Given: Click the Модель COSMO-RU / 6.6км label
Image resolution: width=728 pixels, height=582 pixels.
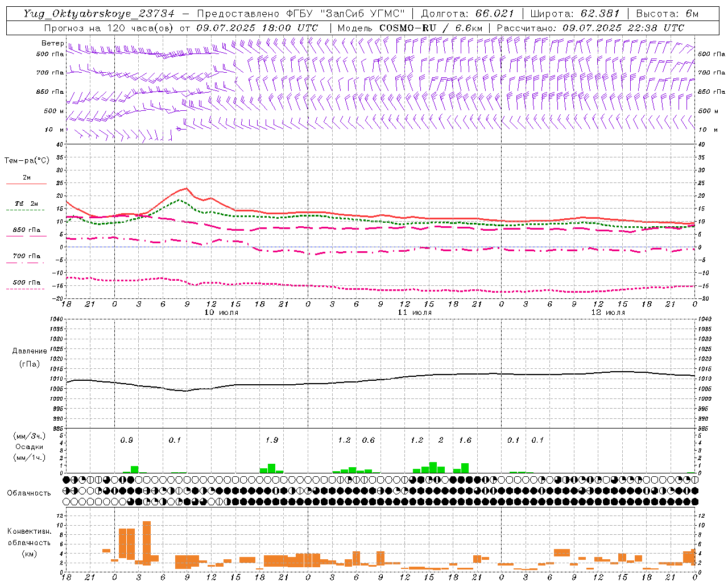Looking at the screenshot, I should coord(409,28).
